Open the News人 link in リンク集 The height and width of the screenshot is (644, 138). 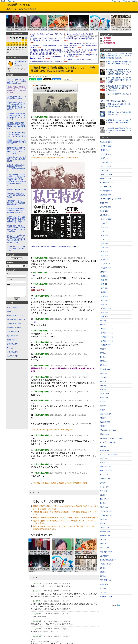pos(10,348)
